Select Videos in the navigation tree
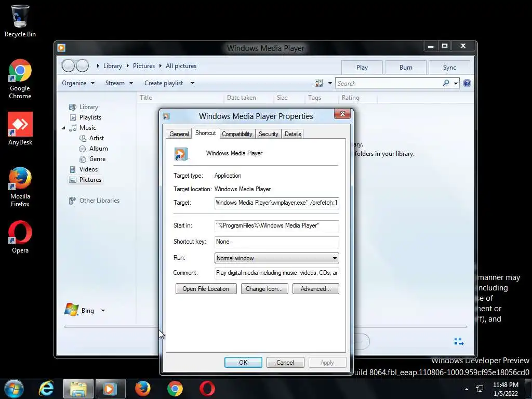 click(88, 169)
